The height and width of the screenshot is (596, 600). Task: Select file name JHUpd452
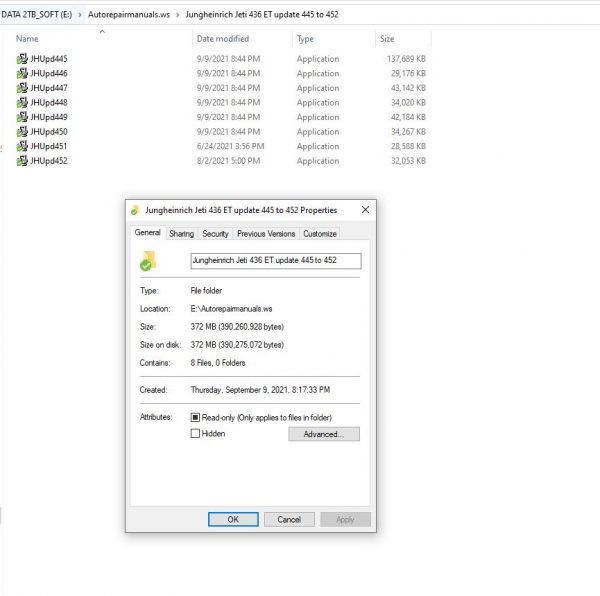49,161
